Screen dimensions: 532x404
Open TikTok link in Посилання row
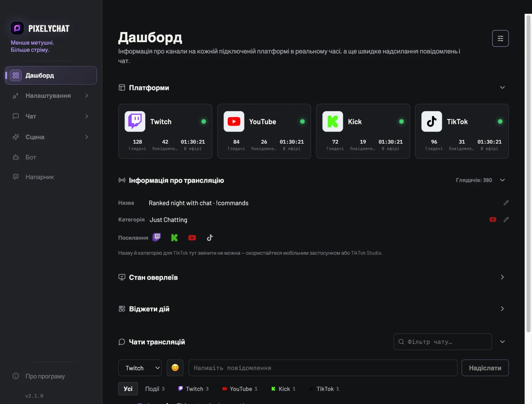click(x=209, y=238)
